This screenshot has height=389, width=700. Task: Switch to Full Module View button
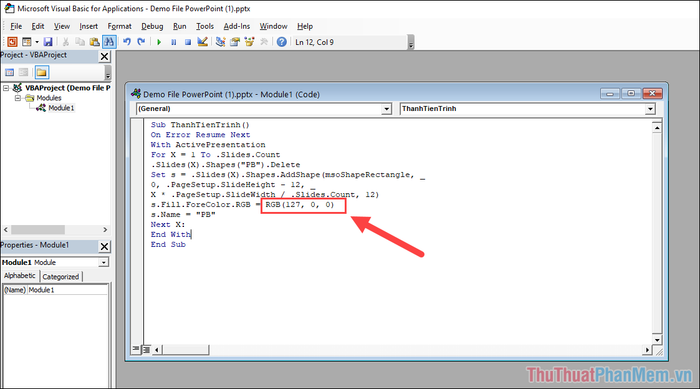[146, 349]
